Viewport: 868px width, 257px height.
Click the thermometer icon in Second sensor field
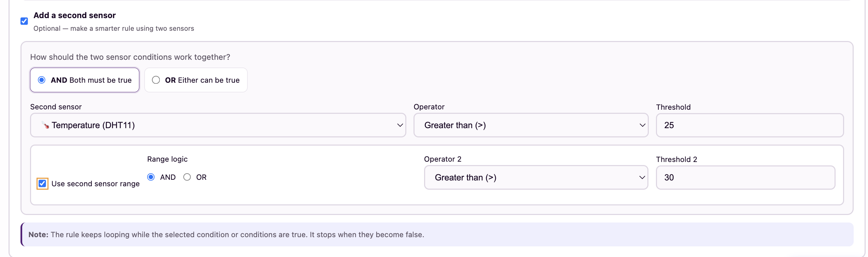(x=45, y=125)
